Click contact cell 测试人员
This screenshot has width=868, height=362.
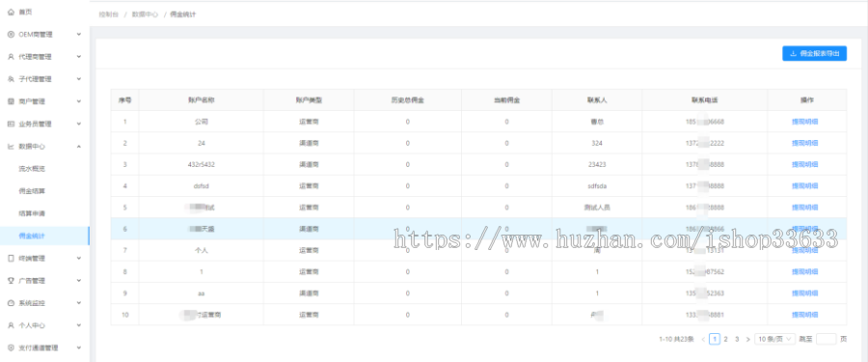point(597,208)
